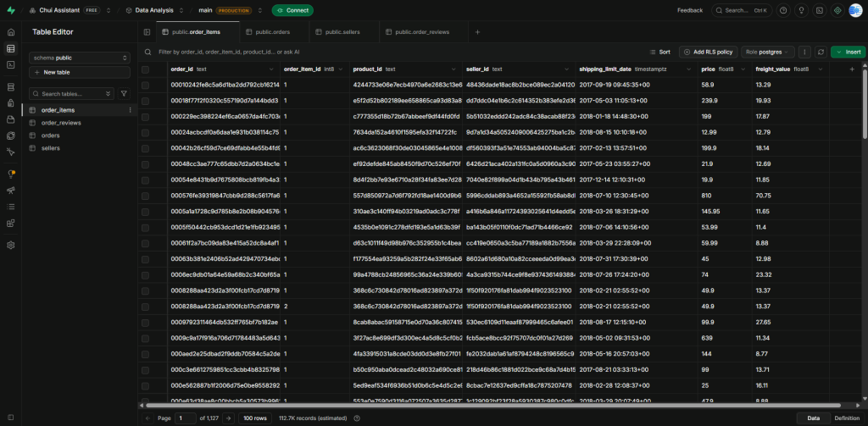Screen dimensions: 868x426
Task: Open the branch switcher next to main PRODUCTION
Action: 259,10
